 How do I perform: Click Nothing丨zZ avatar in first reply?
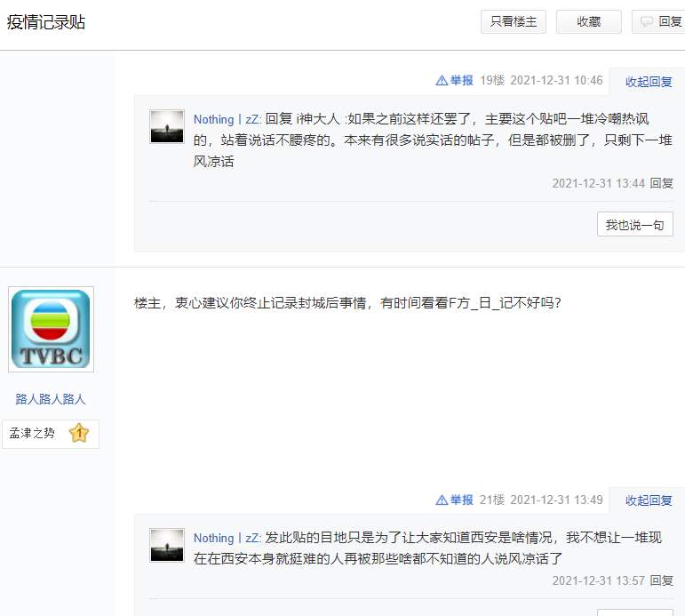(167, 127)
